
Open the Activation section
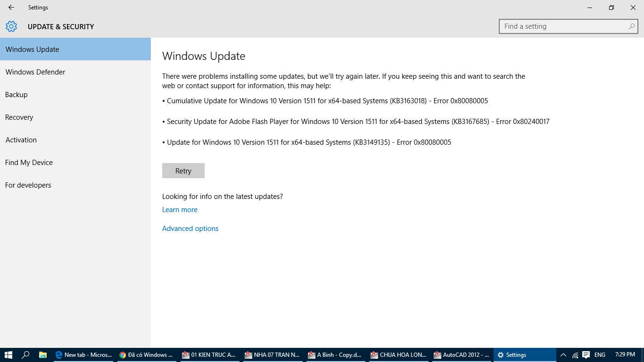pyautogui.click(x=75, y=140)
